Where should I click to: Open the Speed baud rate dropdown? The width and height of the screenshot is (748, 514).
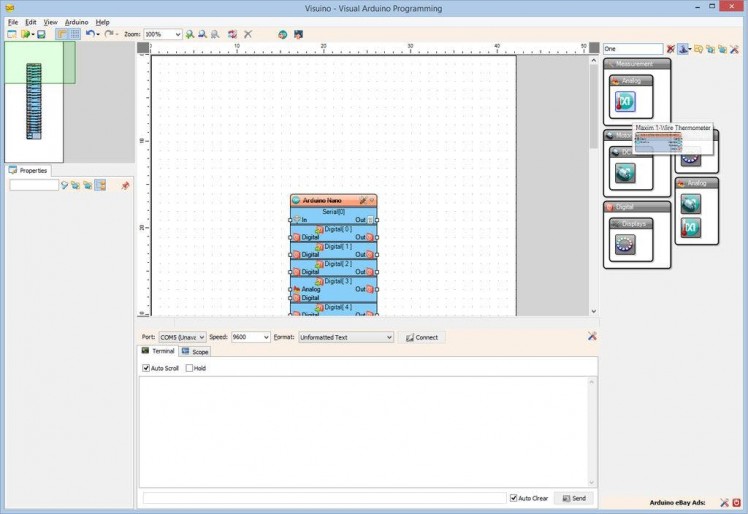265,337
